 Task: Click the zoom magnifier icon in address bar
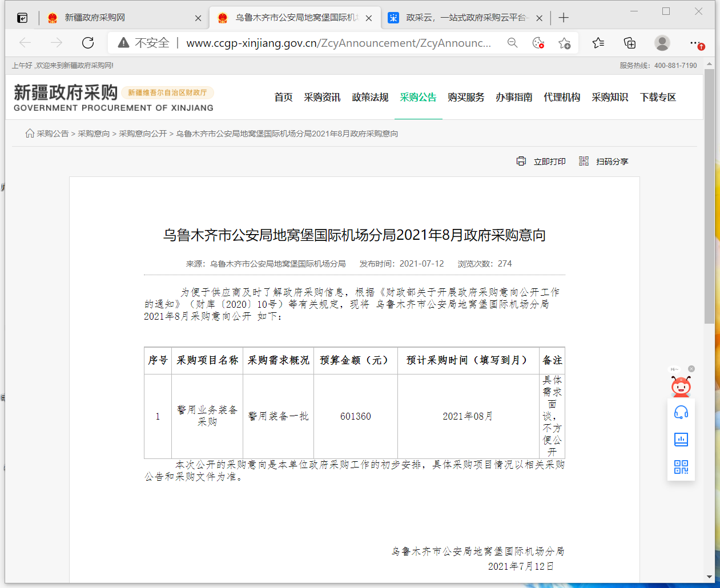tap(512, 43)
